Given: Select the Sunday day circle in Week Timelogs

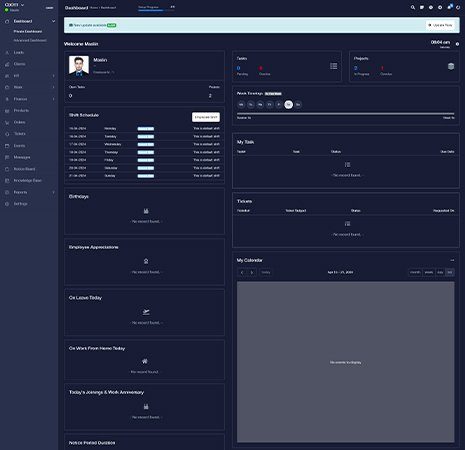Looking at the screenshot, I should 298,105.
